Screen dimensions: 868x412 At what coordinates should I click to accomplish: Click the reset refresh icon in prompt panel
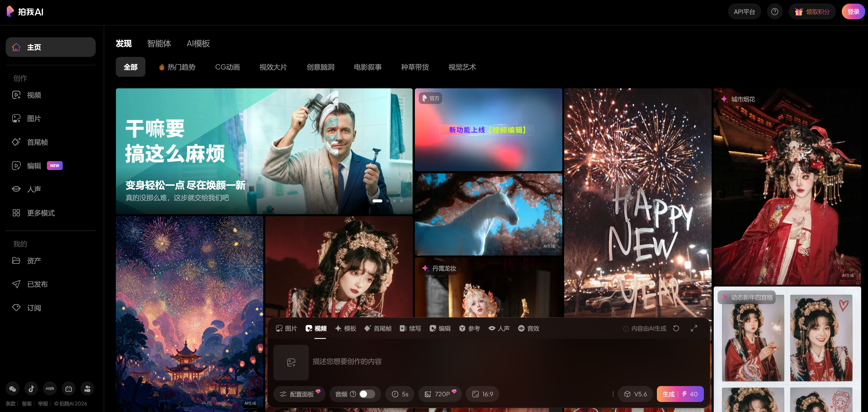pyautogui.click(x=676, y=328)
